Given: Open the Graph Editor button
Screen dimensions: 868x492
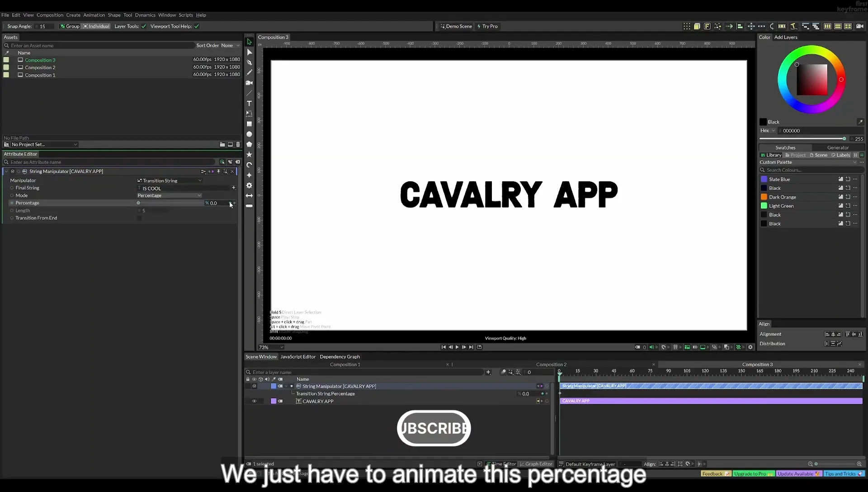Looking at the screenshot, I should tap(536, 464).
